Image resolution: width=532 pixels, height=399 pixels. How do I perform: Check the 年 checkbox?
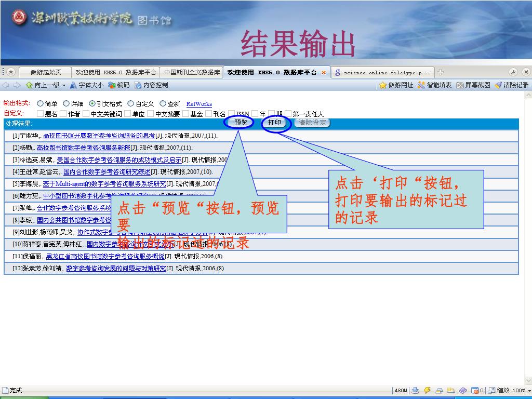click(255, 113)
